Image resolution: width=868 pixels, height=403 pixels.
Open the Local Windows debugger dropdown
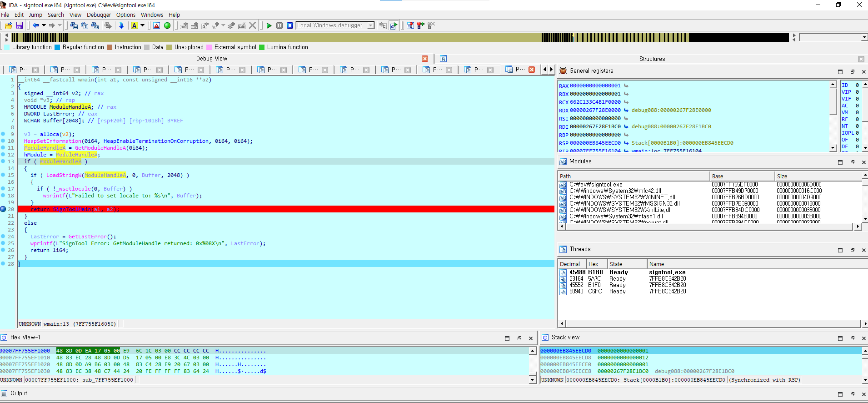click(x=370, y=25)
